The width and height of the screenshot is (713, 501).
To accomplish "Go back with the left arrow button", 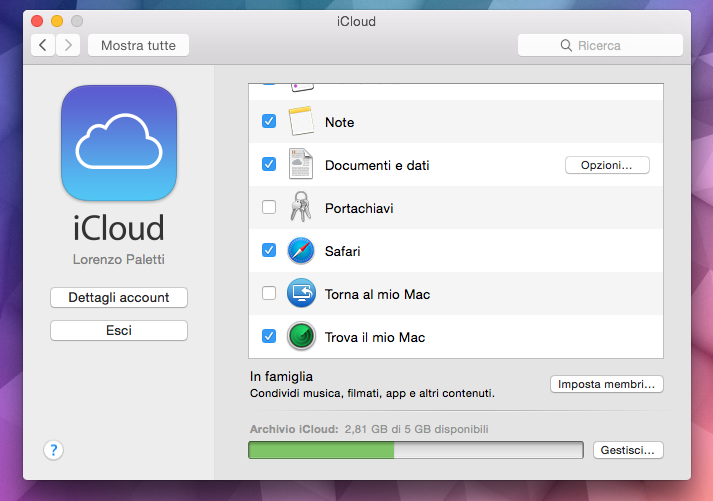I will click(44, 45).
